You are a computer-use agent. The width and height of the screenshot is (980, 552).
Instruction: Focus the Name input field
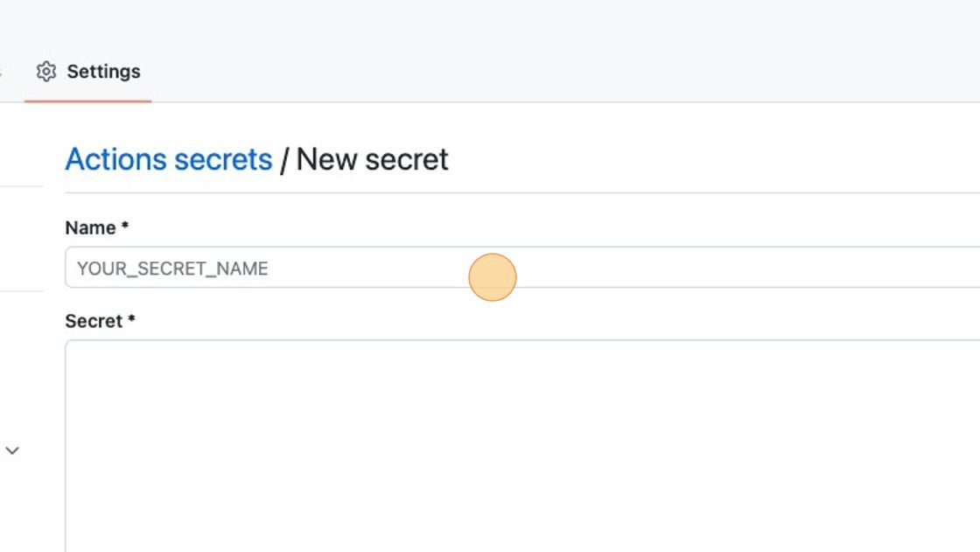point(522,268)
